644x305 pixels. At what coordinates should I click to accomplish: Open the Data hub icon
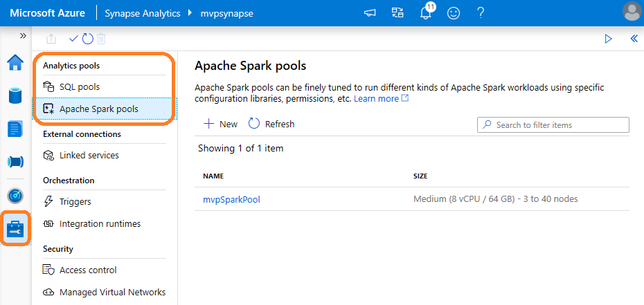[15, 95]
